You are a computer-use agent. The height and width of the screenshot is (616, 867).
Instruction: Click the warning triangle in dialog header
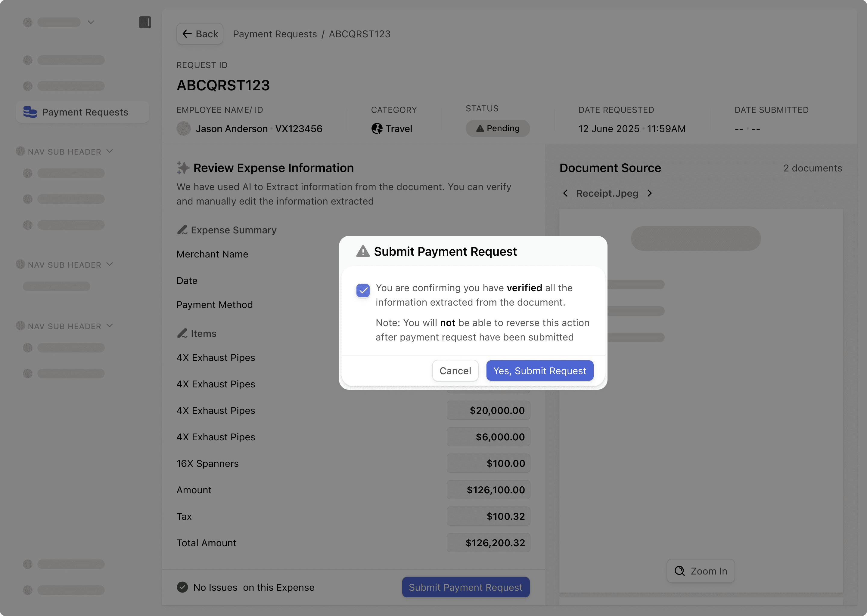363,251
